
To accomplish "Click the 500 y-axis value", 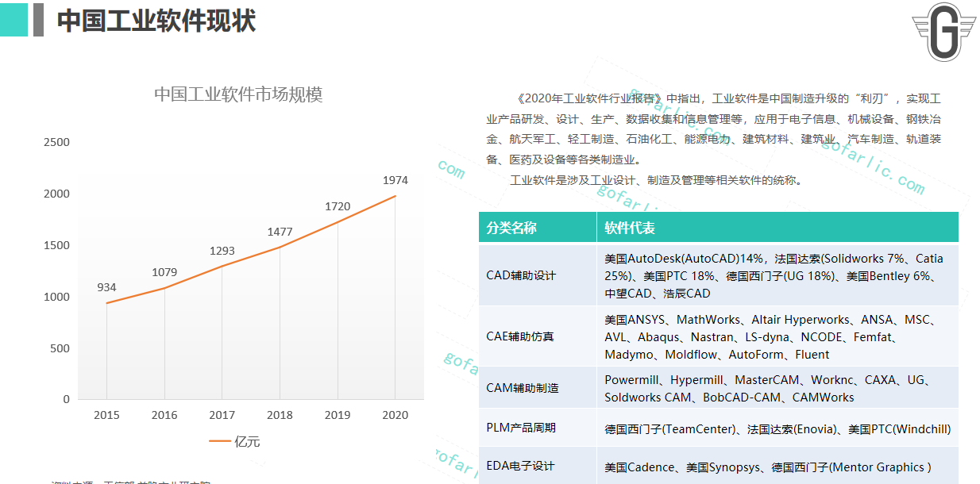I will tap(60, 348).
